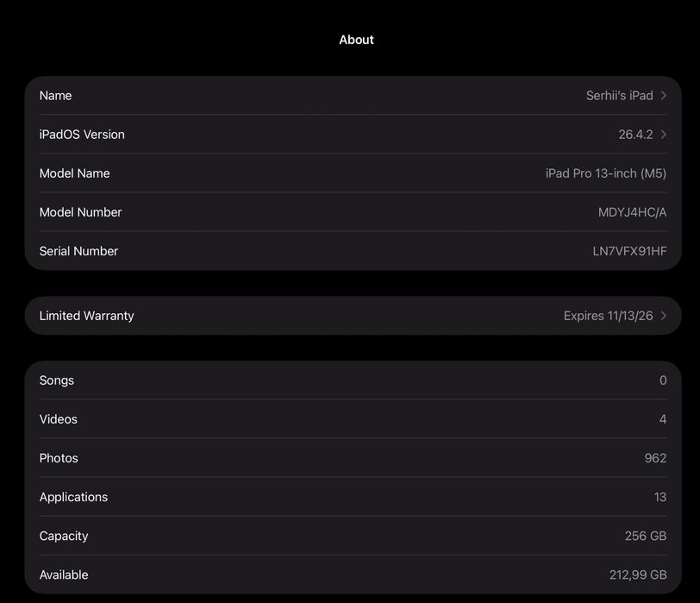
Task: Tap the 212,99 GB available value
Action: 638,575
